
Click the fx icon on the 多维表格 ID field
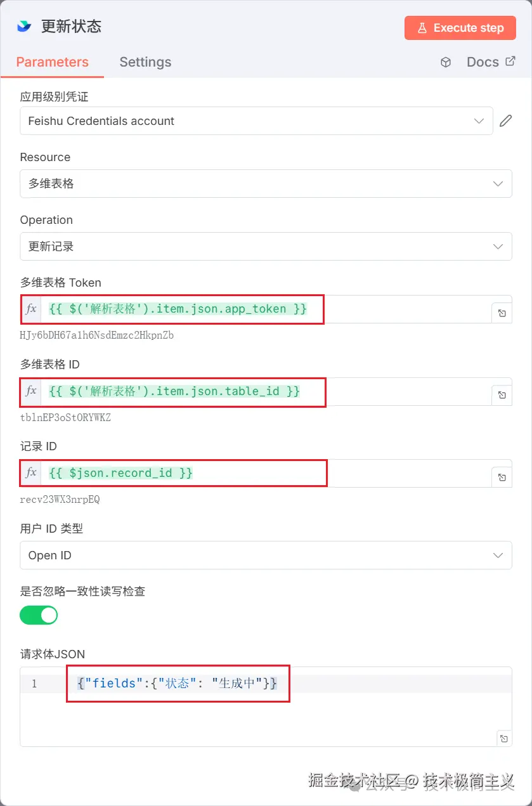30,392
